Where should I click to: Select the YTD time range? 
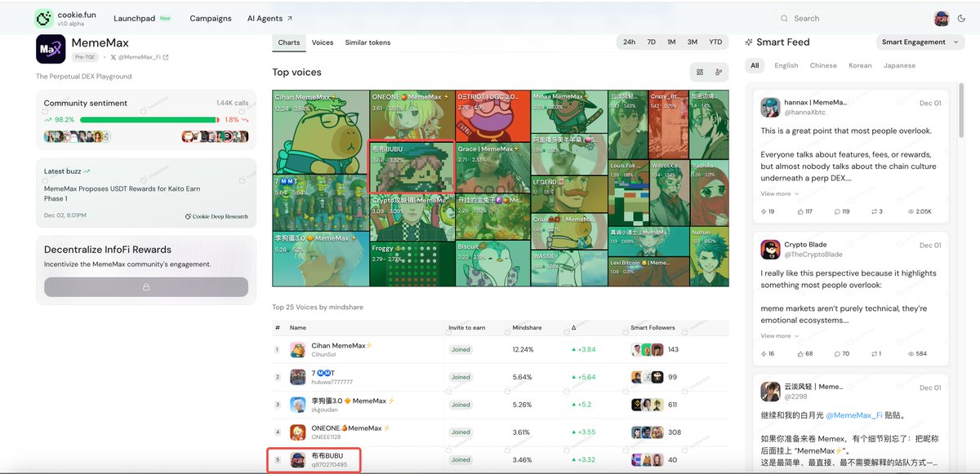point(715,42)
